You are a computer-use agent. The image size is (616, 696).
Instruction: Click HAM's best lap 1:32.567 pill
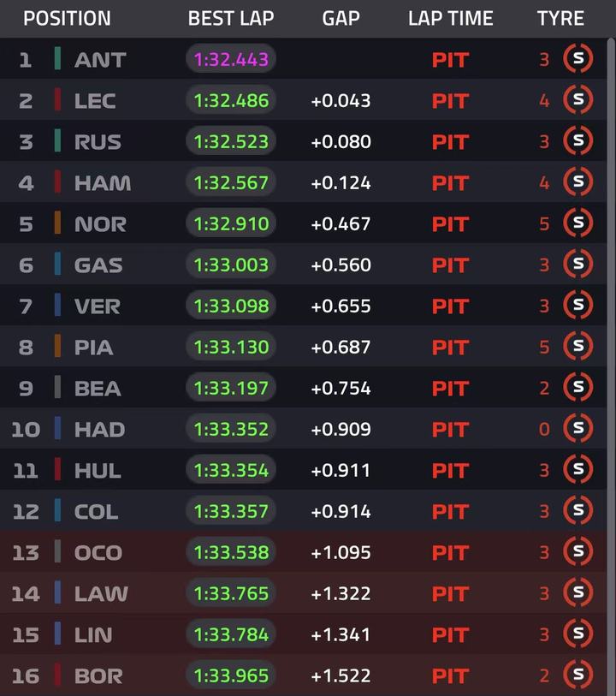coord(231,182)
